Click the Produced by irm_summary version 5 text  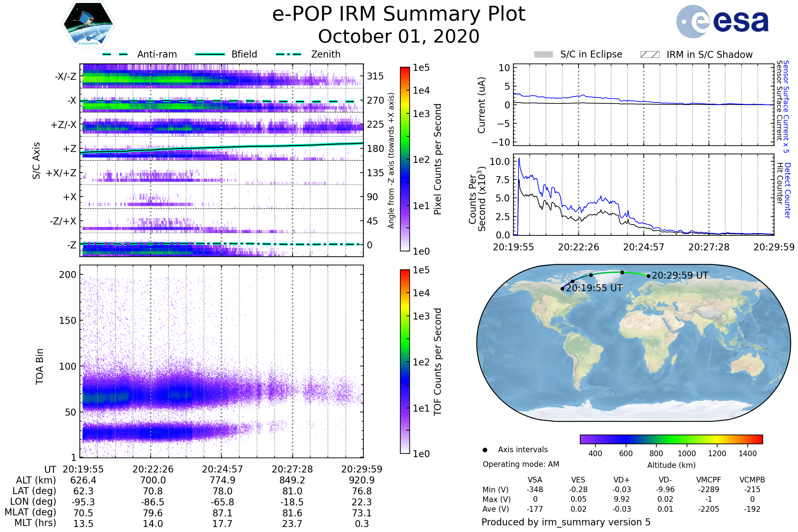tap(566, 522)
